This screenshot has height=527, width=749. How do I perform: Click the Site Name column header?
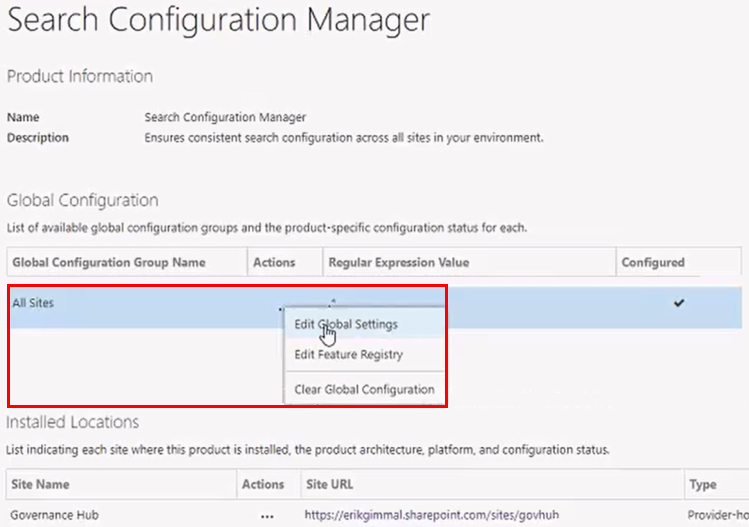pyautogui.click(x=41, y=484)
